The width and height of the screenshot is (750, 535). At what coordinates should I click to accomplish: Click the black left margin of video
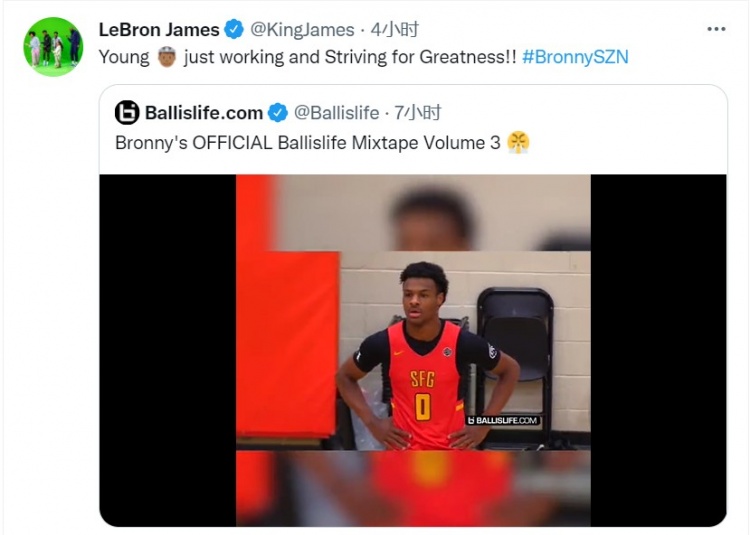tap(167, 350)
